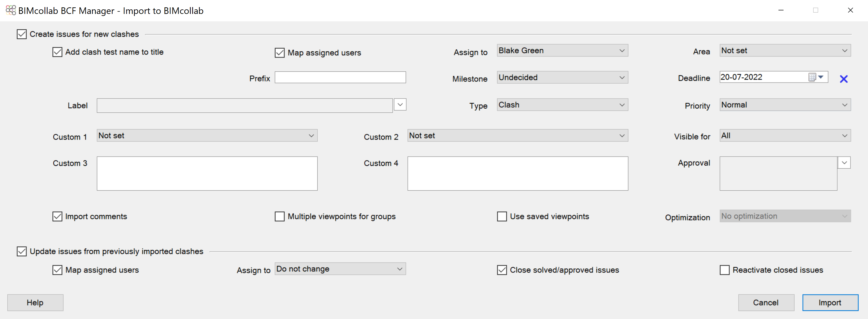Click the Import button
The width and height of the screenshot is (868, 319).
[830, 303]
